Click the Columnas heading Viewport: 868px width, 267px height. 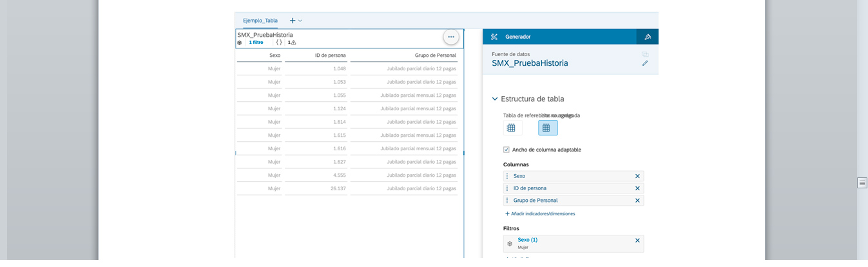(516, 164)
